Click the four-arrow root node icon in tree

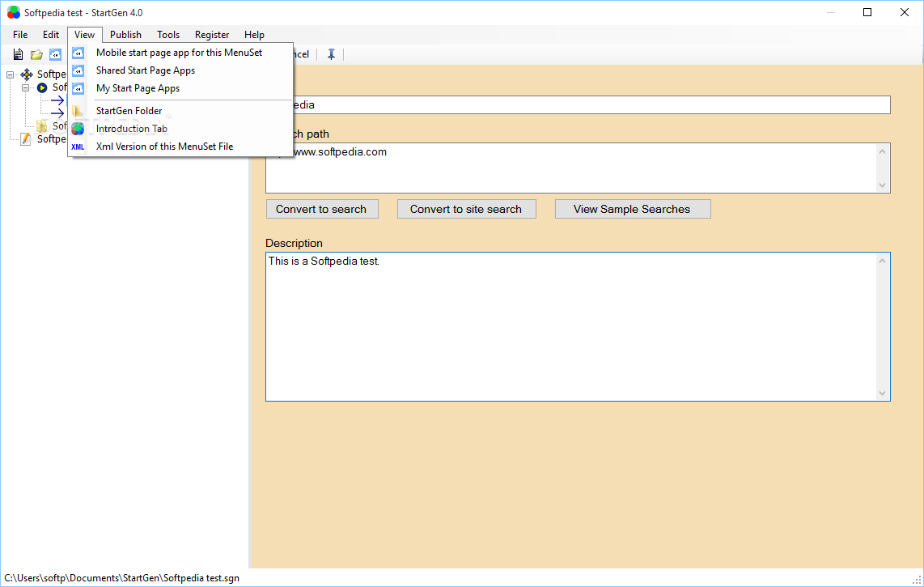point(27,74)
